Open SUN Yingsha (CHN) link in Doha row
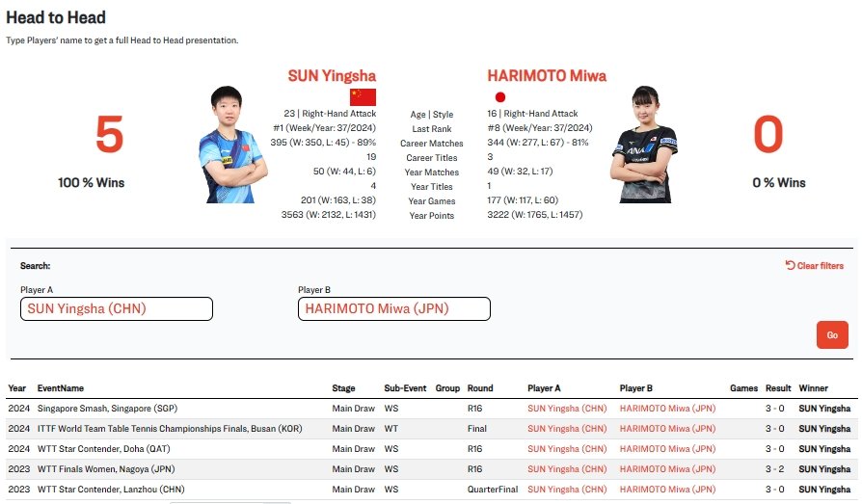Image resolution: width=862 pixels, height=504 pixels. click(567, 449)
